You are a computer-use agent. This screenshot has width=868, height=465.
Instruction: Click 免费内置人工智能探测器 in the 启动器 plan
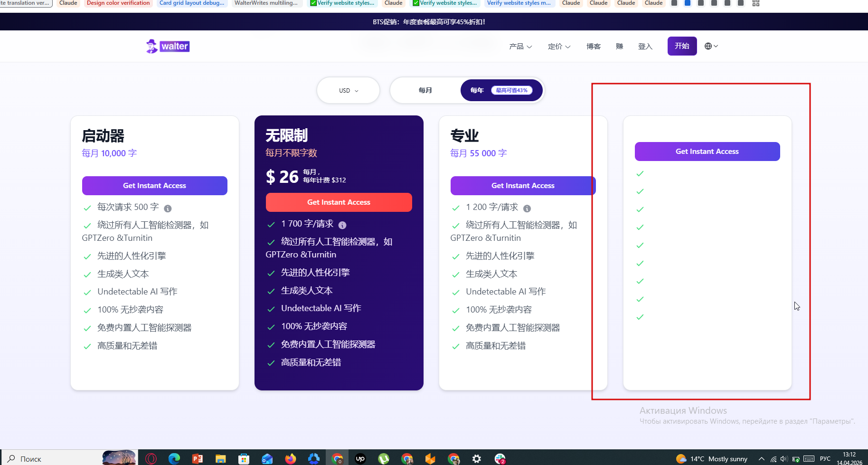pos(144,328)
